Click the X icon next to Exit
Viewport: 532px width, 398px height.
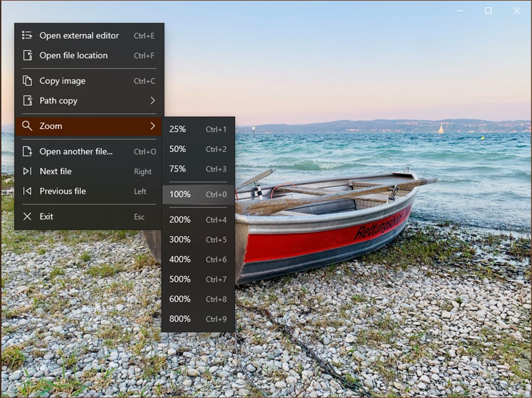(27, 216)
